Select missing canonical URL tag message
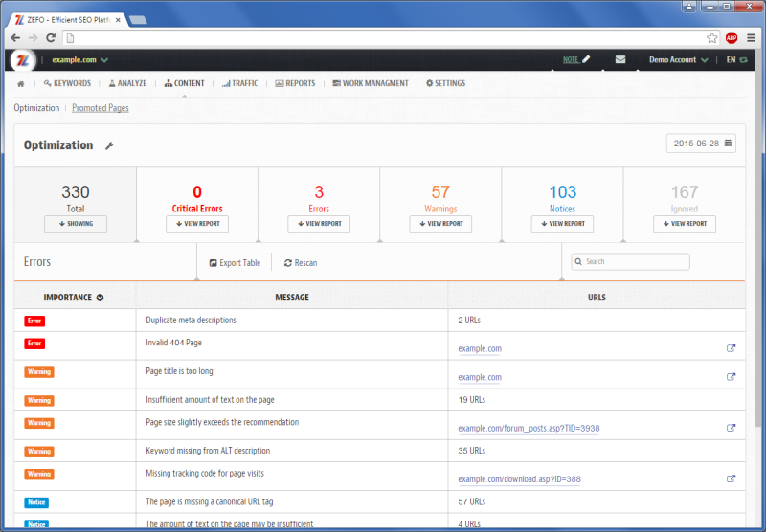The image size is (766, 532). tap(210, 501)
